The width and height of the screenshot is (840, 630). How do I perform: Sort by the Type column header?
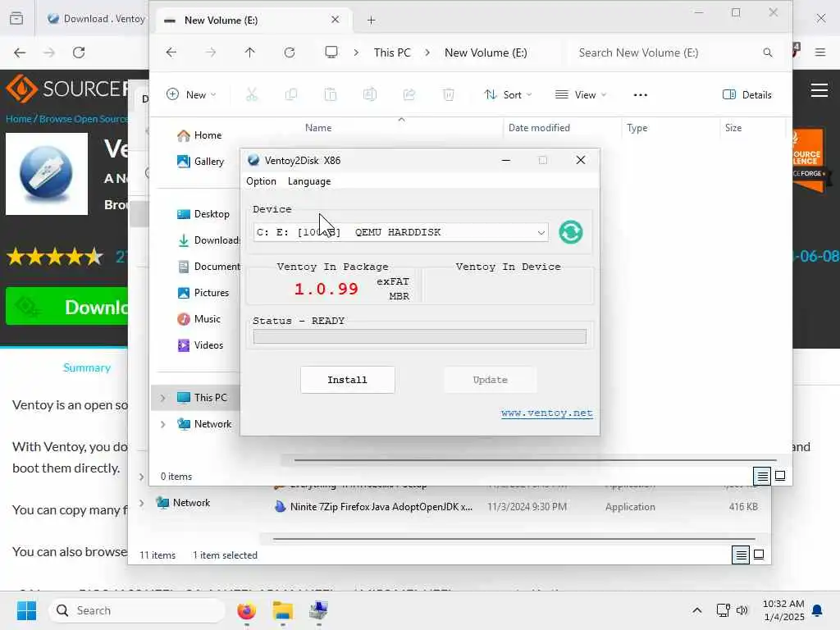point(637,127)
